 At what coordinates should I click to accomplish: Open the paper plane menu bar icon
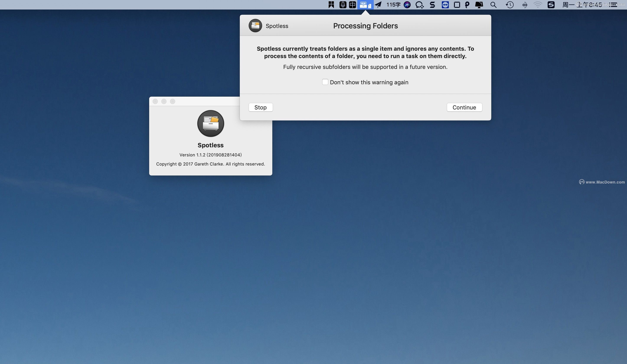click(378, 5)
